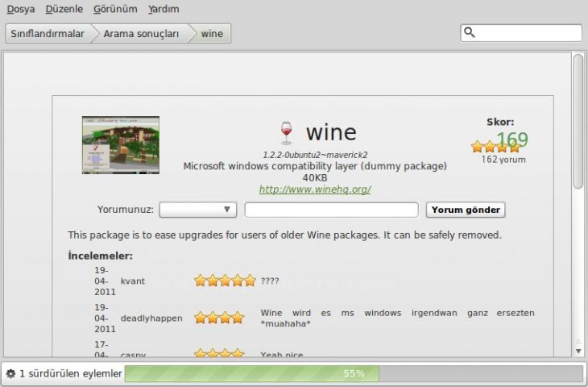
Task: Click the 55% progress bar
Action: click(353, 374)
